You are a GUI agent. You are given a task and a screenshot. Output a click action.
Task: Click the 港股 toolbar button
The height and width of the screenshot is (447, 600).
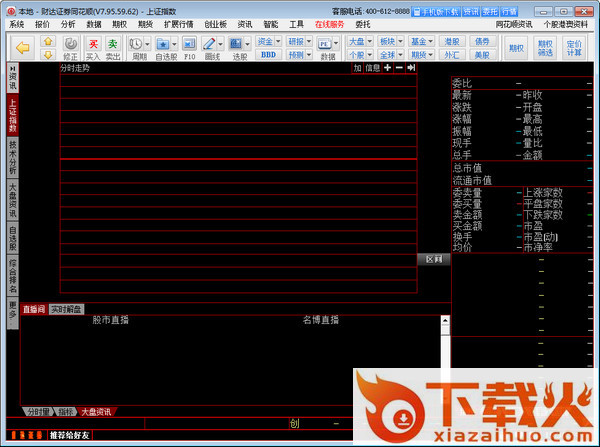point(452,41)
